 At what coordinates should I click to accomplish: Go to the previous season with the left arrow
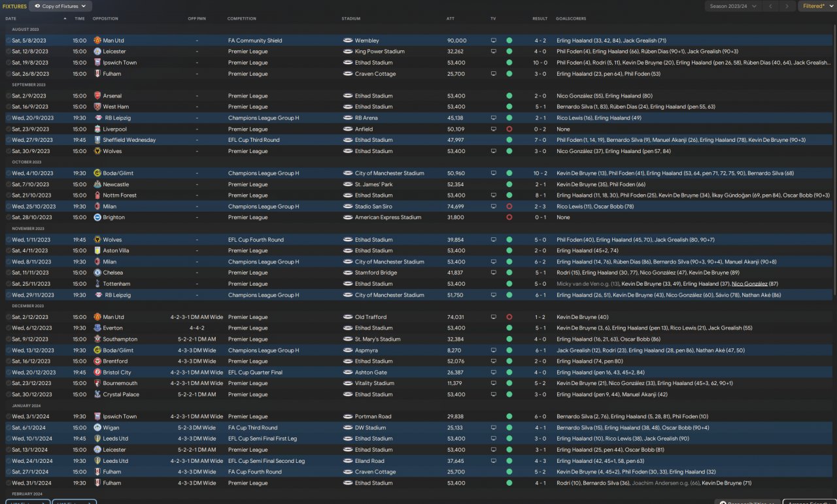coord(772,7)
